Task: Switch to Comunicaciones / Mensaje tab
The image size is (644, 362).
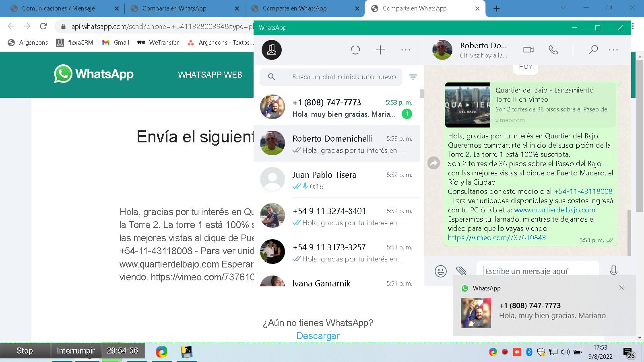Action: click(58, 8)
